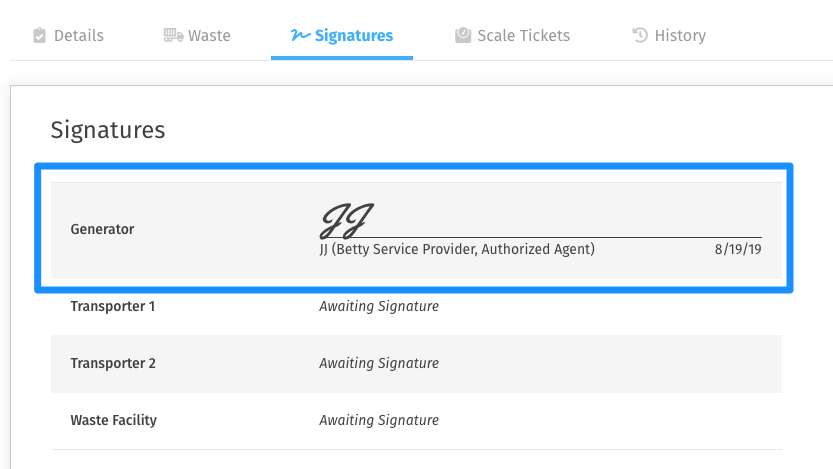Click the Scale Tickets scale icon

point(463,36)
